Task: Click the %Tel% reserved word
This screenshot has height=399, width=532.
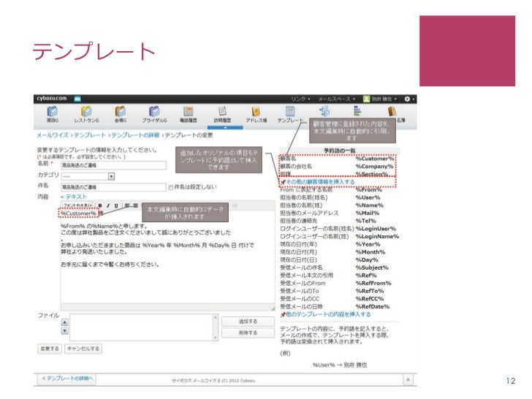Action: (x=365, y=221)
